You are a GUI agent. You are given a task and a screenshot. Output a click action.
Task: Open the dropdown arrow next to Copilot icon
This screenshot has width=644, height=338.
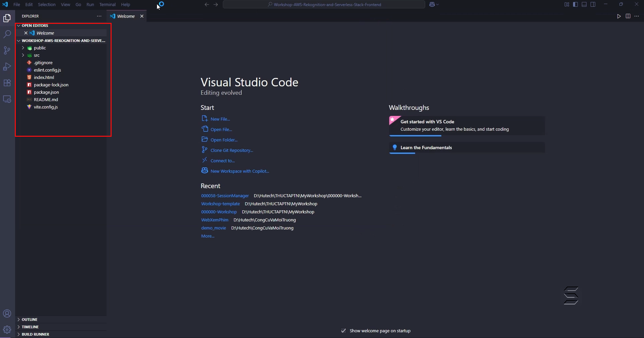[438, 4]
